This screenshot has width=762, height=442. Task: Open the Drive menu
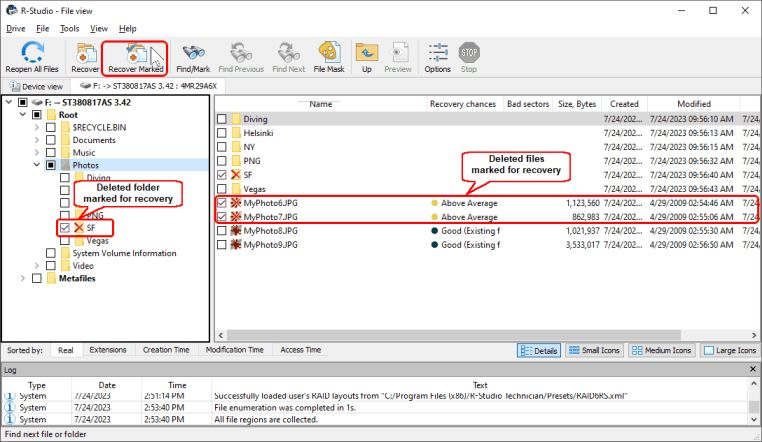16,29
